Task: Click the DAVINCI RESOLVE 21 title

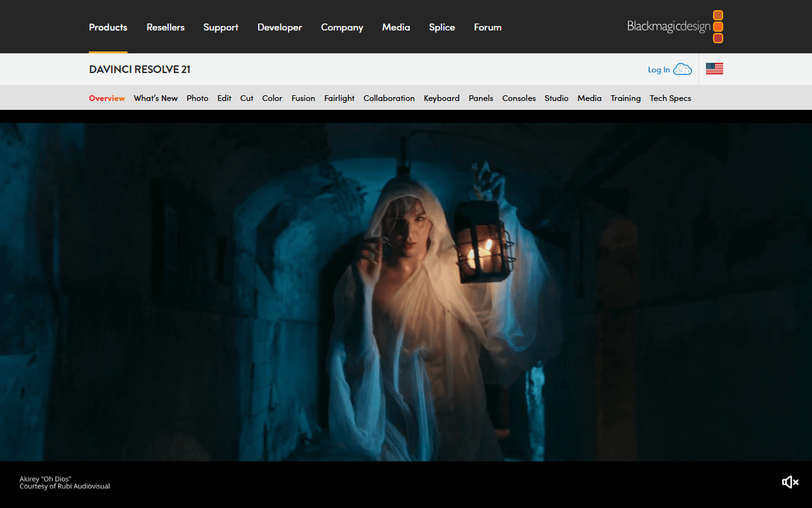Action: click(x=140, y=69)
